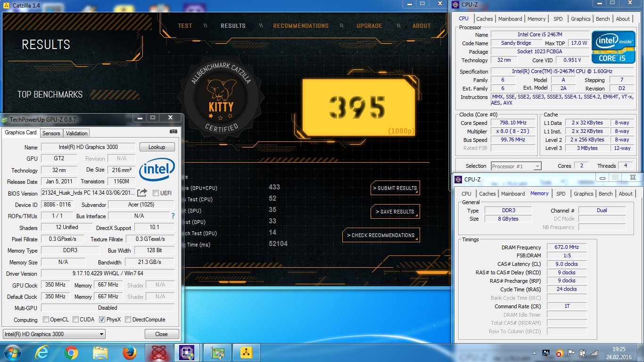Screen dimensions: 644x362
Task: Open the Graphics Card tab in GPU-Z
Action: click(x=21, y=132)
